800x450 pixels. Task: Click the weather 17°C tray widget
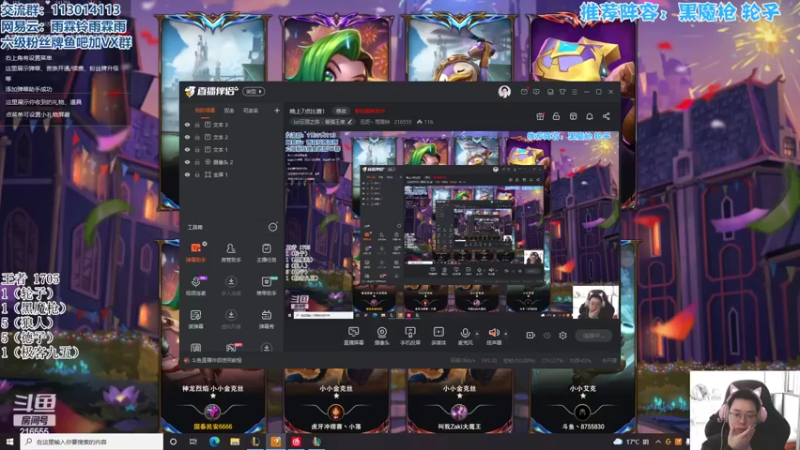pos(631,442)
